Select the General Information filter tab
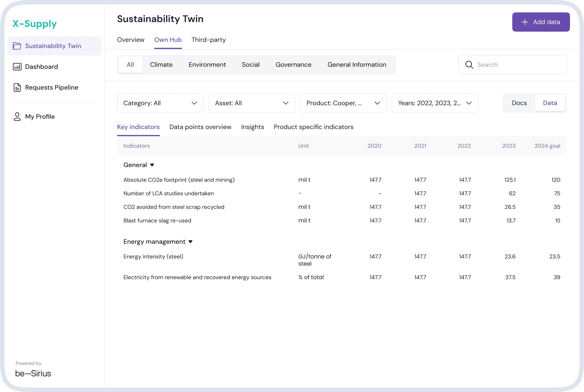 357,65
